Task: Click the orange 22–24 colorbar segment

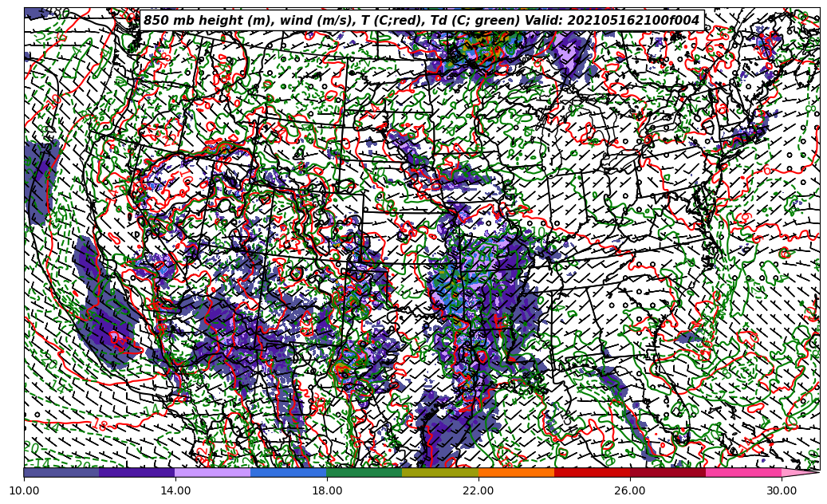Action: tap(516, 472)
